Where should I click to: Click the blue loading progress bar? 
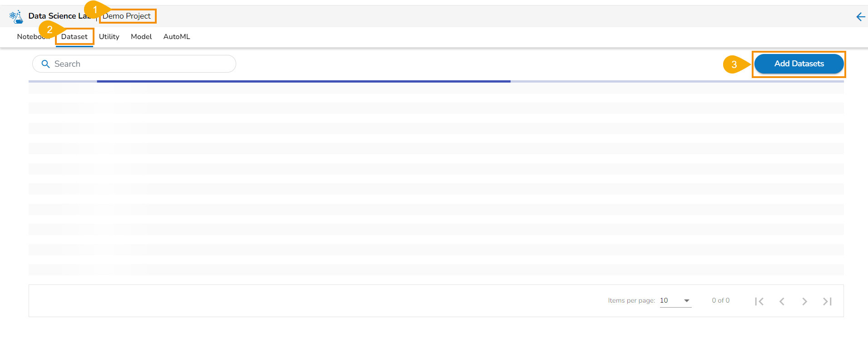pos(303,81)
